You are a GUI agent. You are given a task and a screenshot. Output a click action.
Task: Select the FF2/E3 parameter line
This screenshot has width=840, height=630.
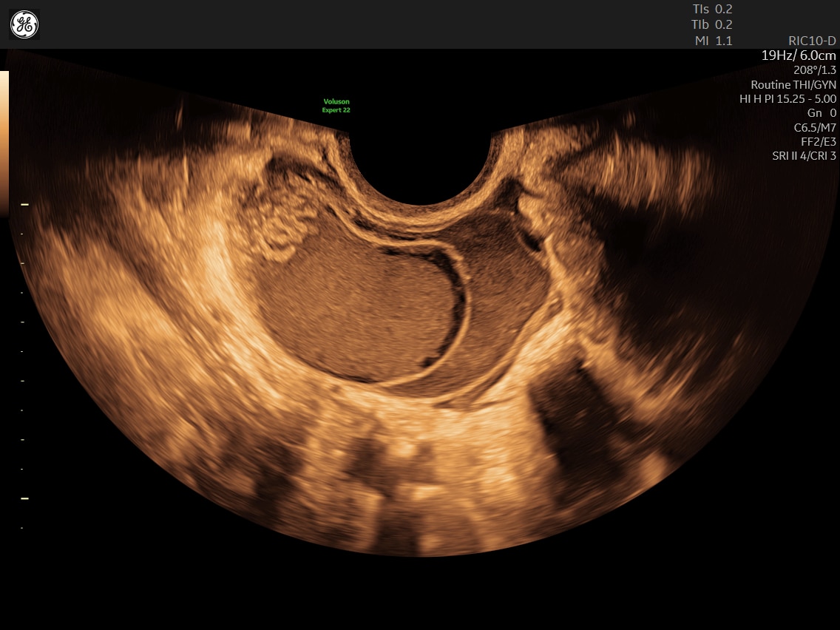(x=818, y=142)
